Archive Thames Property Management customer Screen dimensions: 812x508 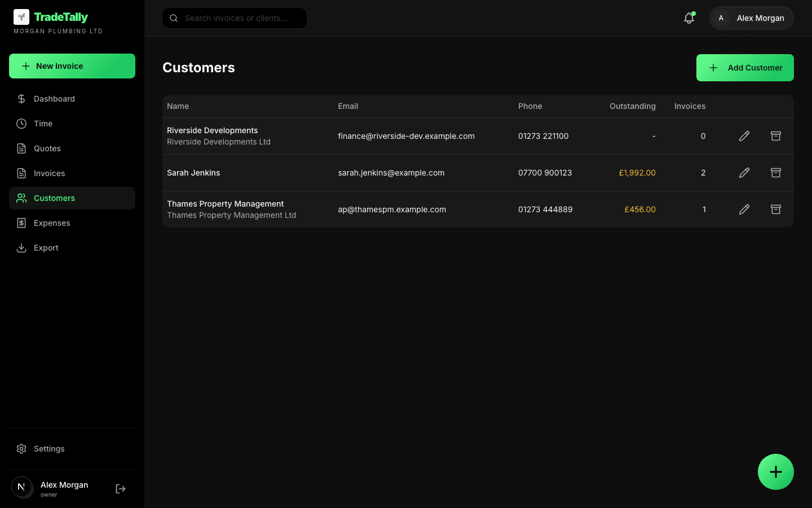776,209
